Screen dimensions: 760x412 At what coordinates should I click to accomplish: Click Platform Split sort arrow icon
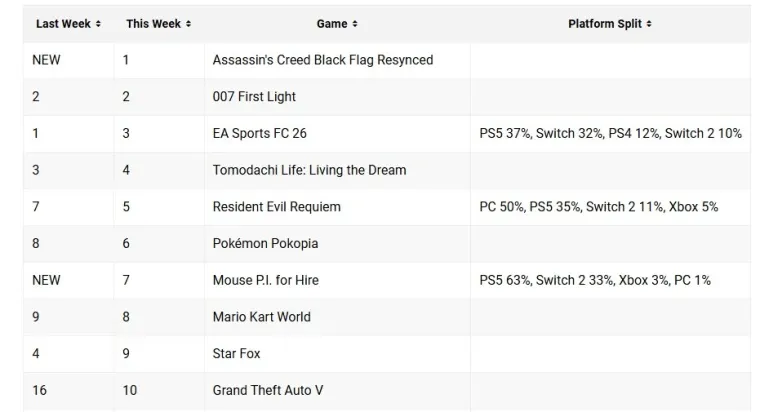pyautogui.click(x=649, y=24)
